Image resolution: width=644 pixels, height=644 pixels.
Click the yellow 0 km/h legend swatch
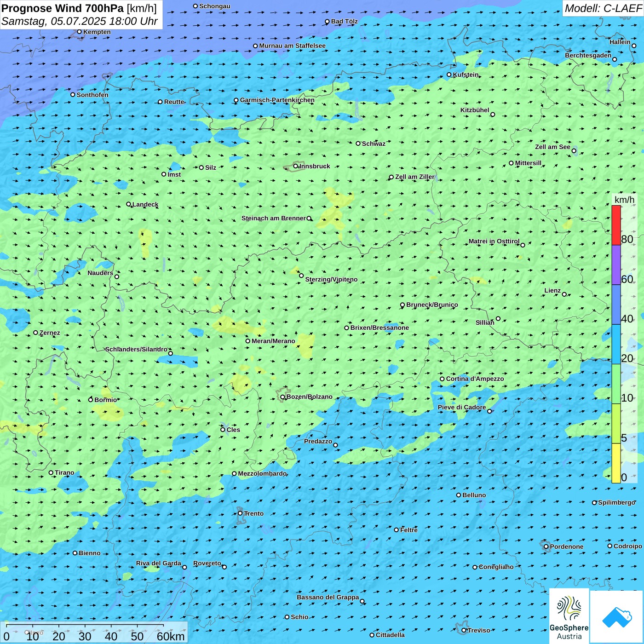(x=616, y=463)
